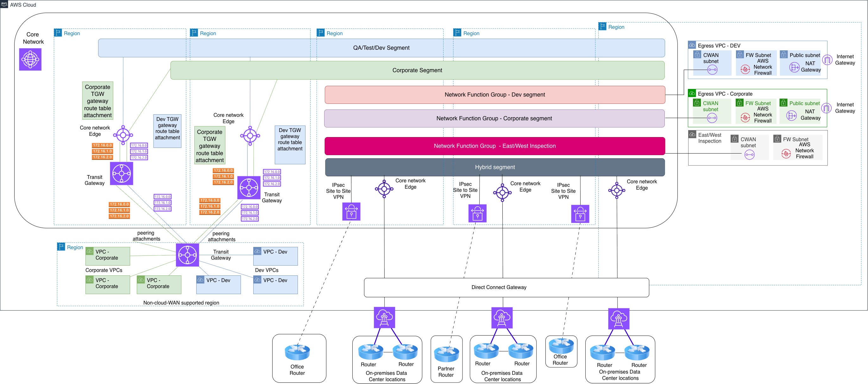The height and width of the screenshot is (384, 868).
Task: Select Network Function Group - East/West Inspection bar
Action: click(x=495, y=146)
